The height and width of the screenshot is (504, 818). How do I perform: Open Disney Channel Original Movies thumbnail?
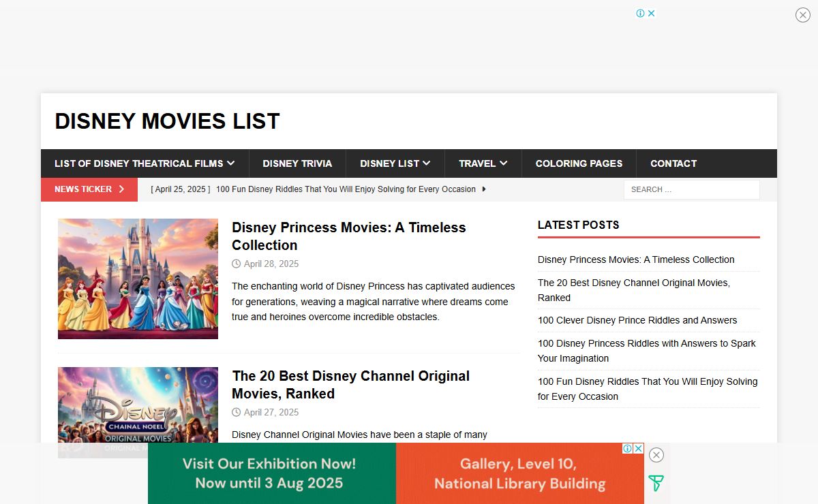pos(138,412)
